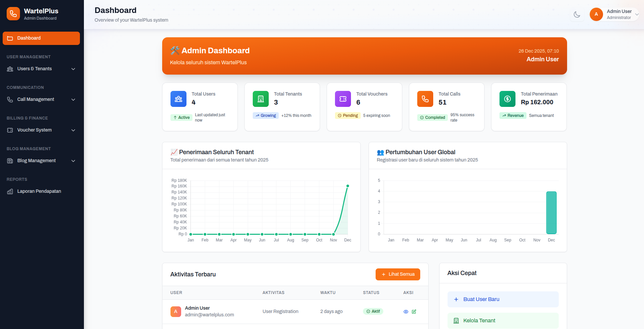
Task: Click the Total Penerimaan dollar icon
Action: [507, 99]
